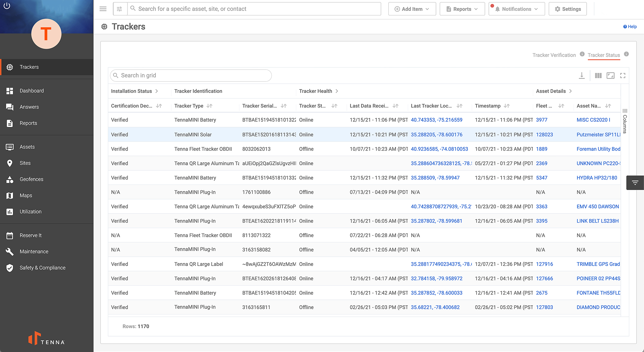Expand the Tracker Health column group
644x352 pixels.
coord(337,91)
